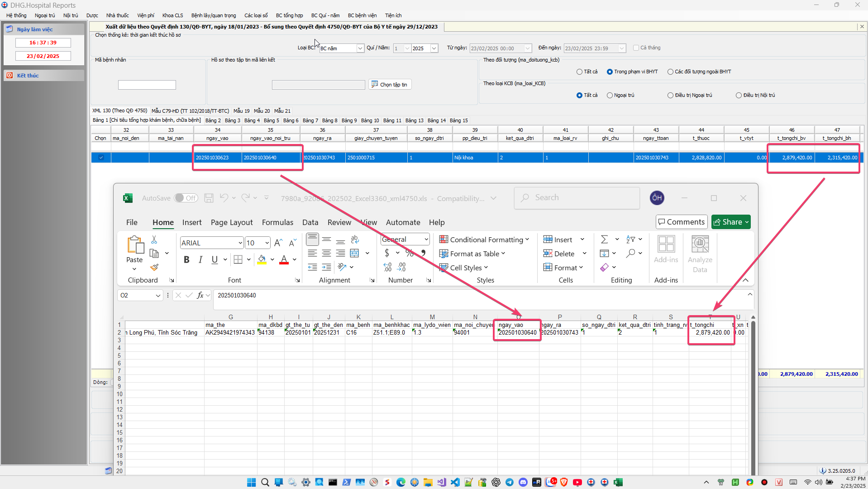Click the Undo icon in Excel

tap(224, 198)
